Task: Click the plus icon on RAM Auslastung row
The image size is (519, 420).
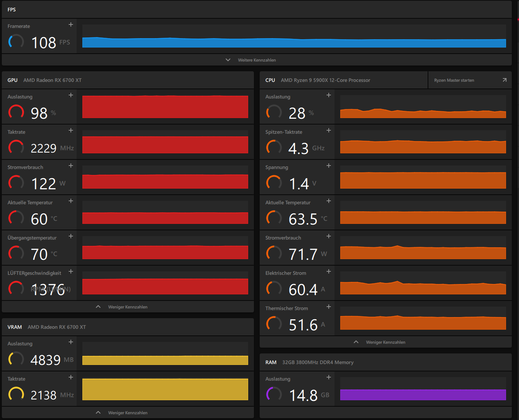Action: [x=329, y=377]
